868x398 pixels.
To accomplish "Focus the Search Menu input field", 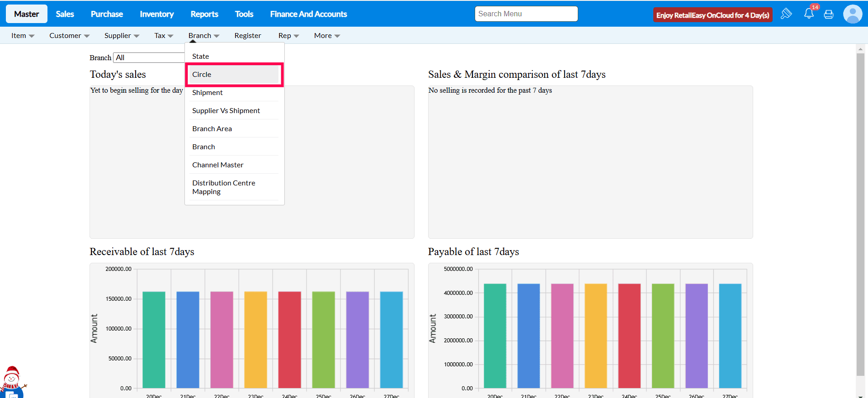I will (526, 14).
